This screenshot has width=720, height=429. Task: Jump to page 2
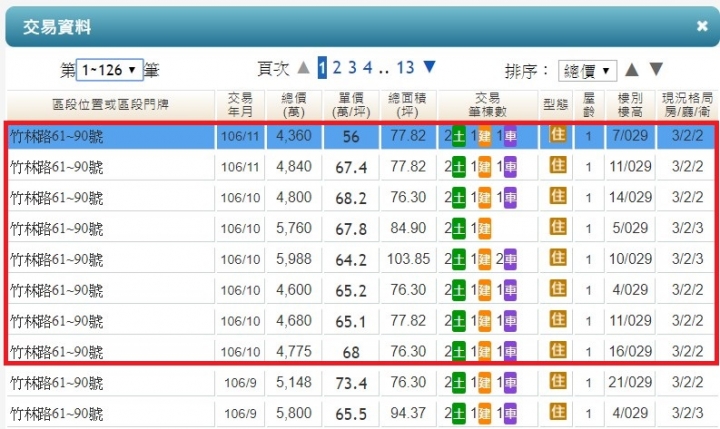point(337,68)
